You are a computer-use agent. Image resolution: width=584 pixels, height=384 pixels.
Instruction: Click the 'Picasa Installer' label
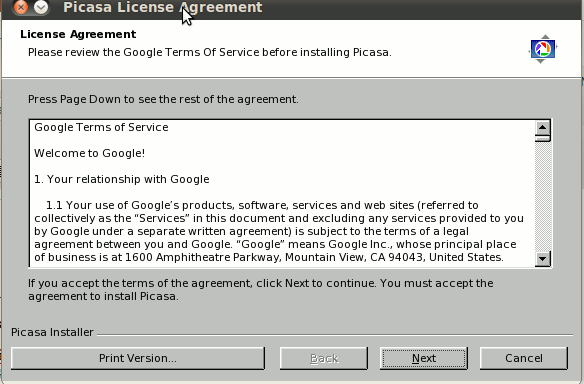point(52,332)
